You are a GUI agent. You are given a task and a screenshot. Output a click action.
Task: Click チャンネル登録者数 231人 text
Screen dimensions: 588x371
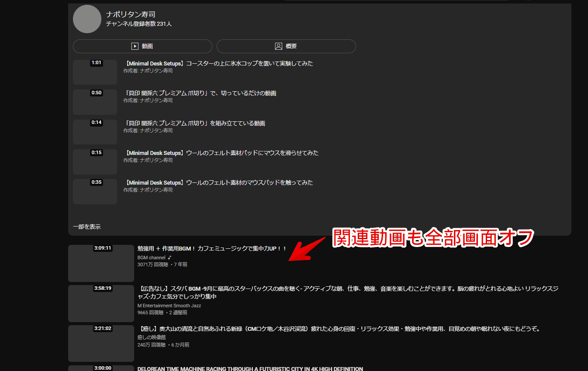139,24
